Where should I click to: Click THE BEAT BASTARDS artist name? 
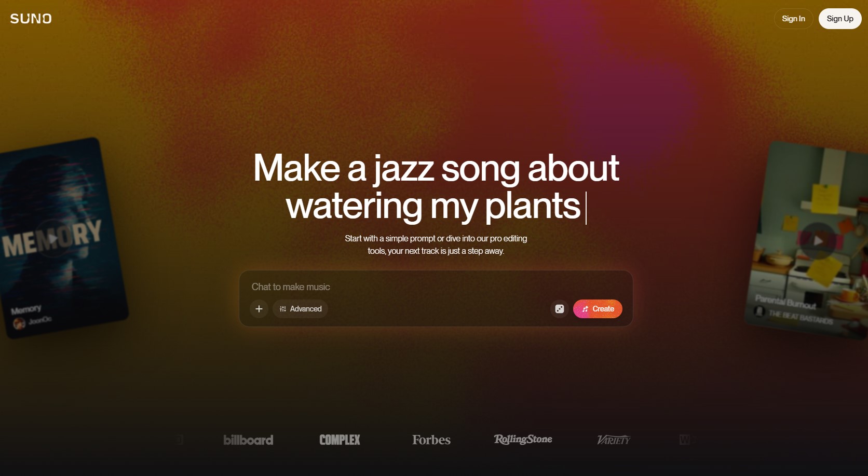coord(801,317)
